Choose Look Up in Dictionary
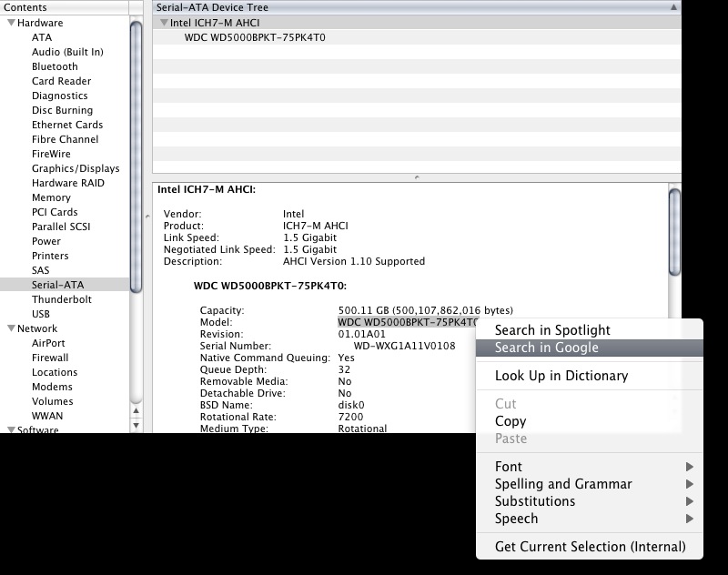The image size is (728, 575). pyautogui.click(x=590, y=376)
